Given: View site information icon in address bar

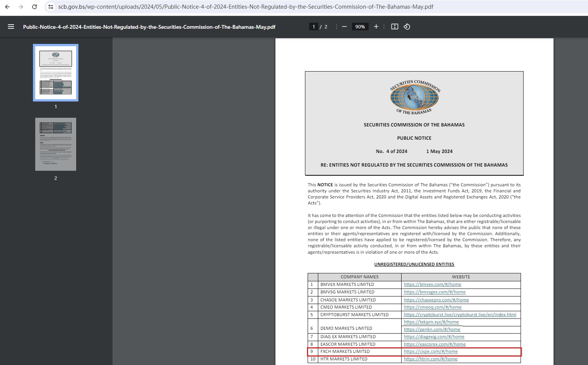Looking at the screenshot, I should pos(51,7).
